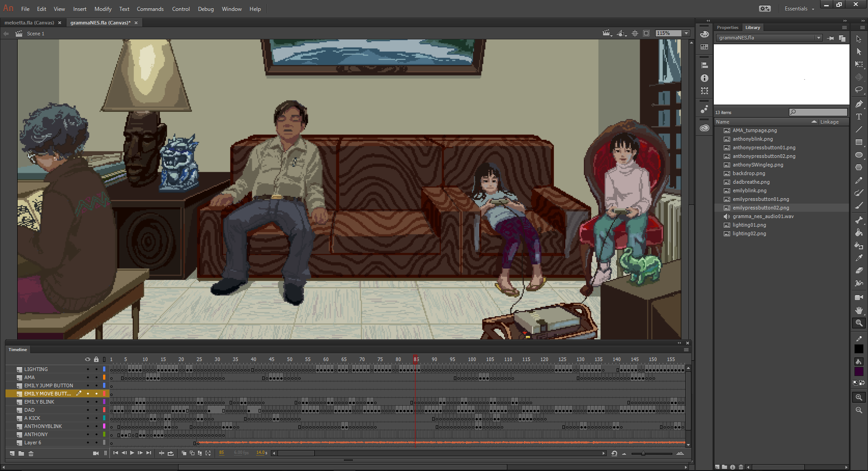This screenshot has height=471, width=868.
Task: Toggle outline color box of ANTHONY layer
Action: (104, 434)
